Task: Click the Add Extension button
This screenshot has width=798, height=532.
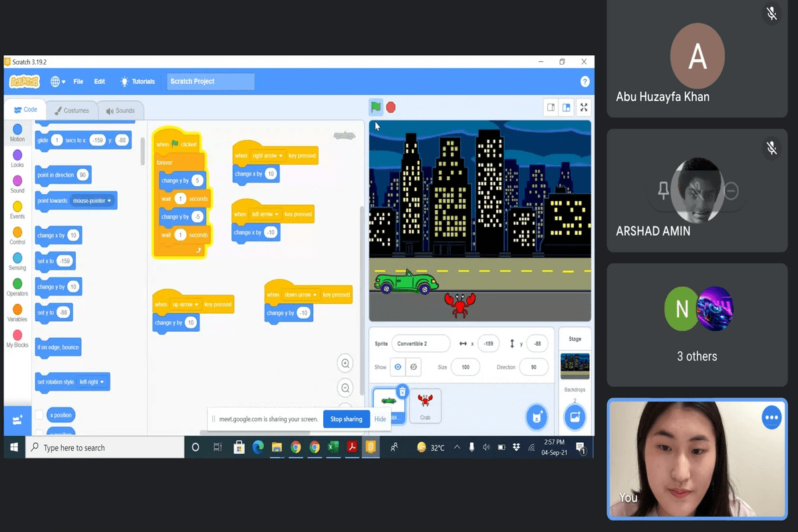Action: pos(17,420)
